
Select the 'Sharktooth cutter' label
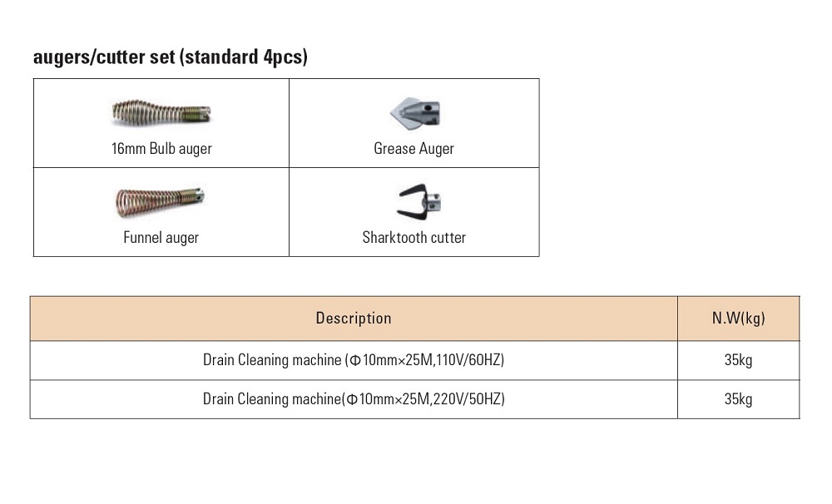[x=414, y=237]
